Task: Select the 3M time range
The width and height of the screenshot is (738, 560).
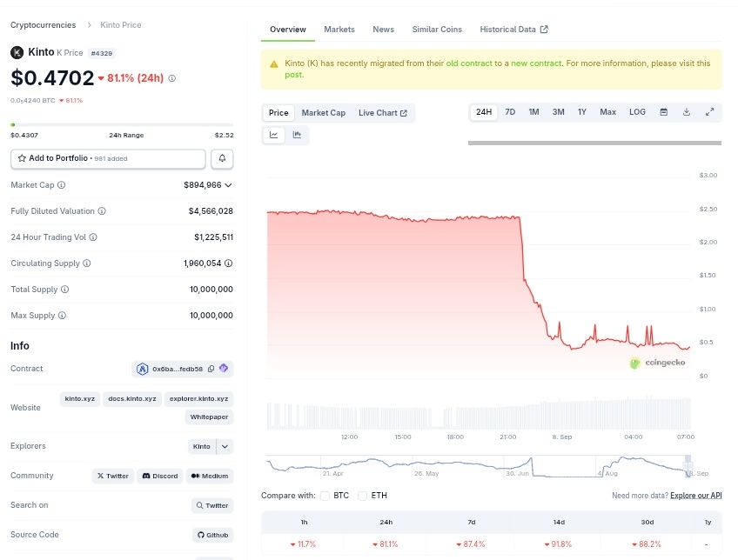Action: [558, 112]
